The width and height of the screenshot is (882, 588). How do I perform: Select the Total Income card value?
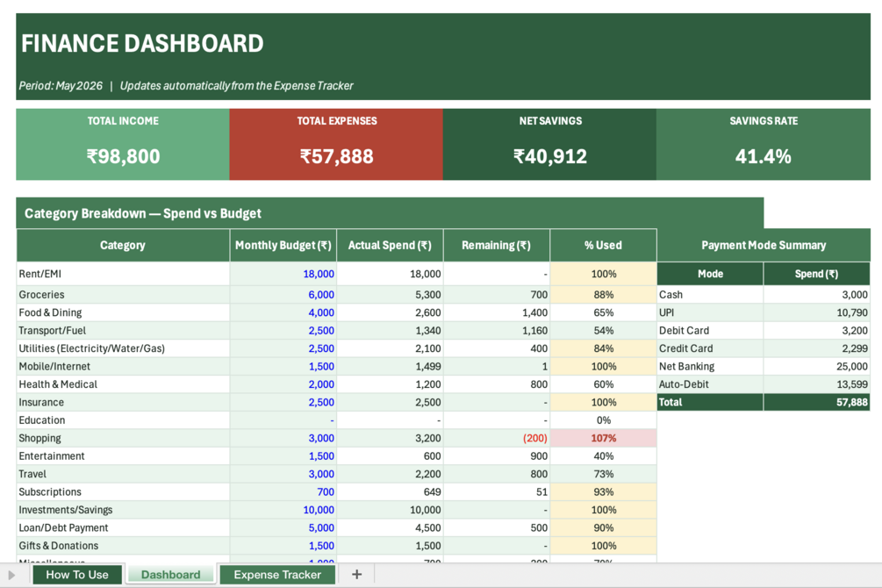(x=123, y=156)
